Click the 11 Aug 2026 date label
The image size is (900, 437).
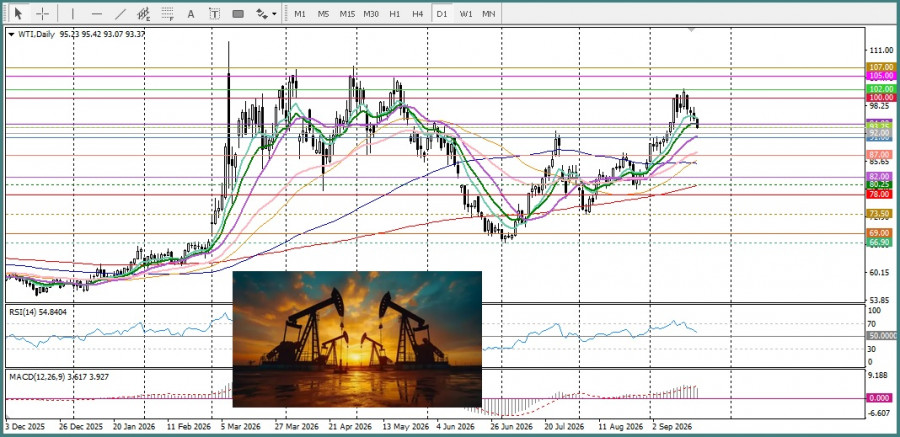[x=620, y=428]
